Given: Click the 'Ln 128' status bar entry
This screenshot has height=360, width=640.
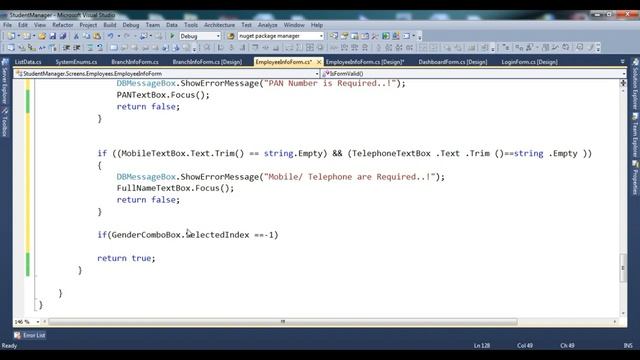Looking at the screenshot, I should pyautogui.click(x=482, y=346).
